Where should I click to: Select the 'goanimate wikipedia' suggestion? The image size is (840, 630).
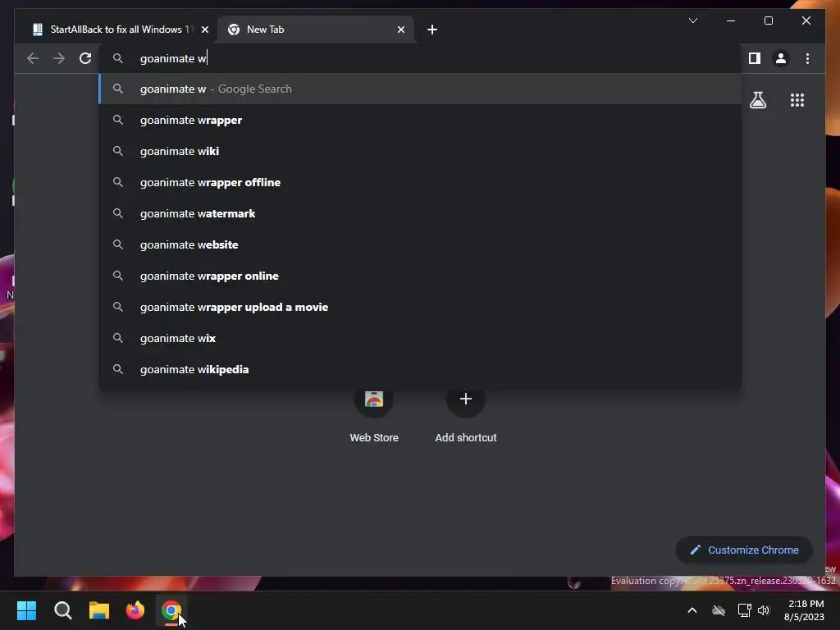click(420, 369)
